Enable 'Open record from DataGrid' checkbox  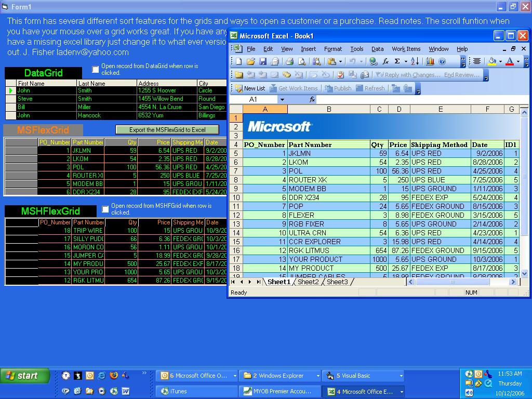(x=96, y=70)
